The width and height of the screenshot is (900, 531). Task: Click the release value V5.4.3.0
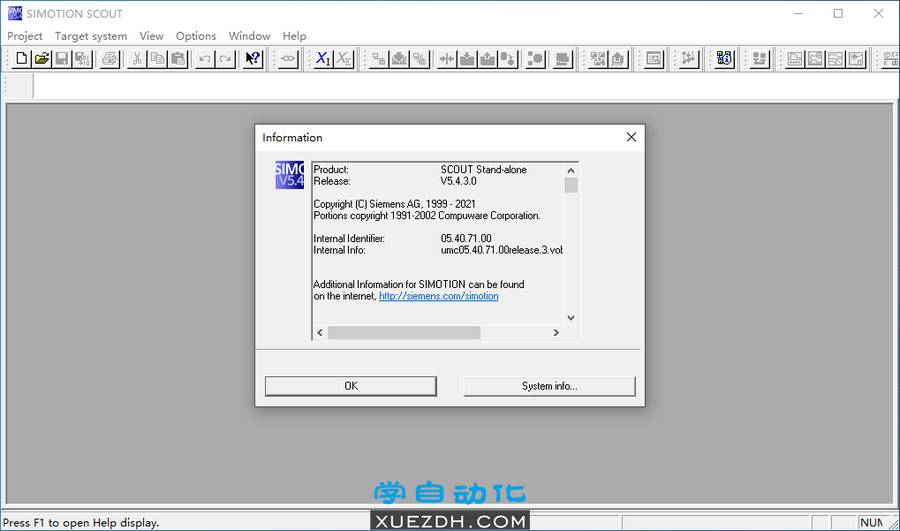coord(458,181)
